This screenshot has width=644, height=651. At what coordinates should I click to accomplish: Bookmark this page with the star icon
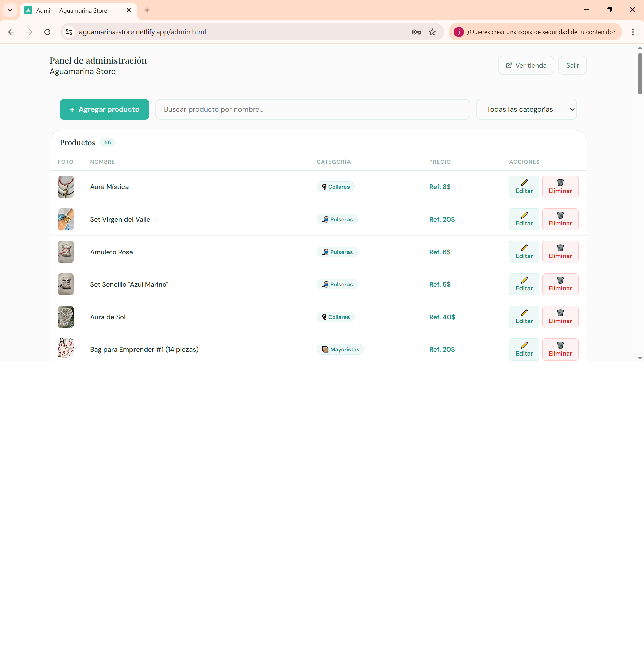(x=432, y=32)
